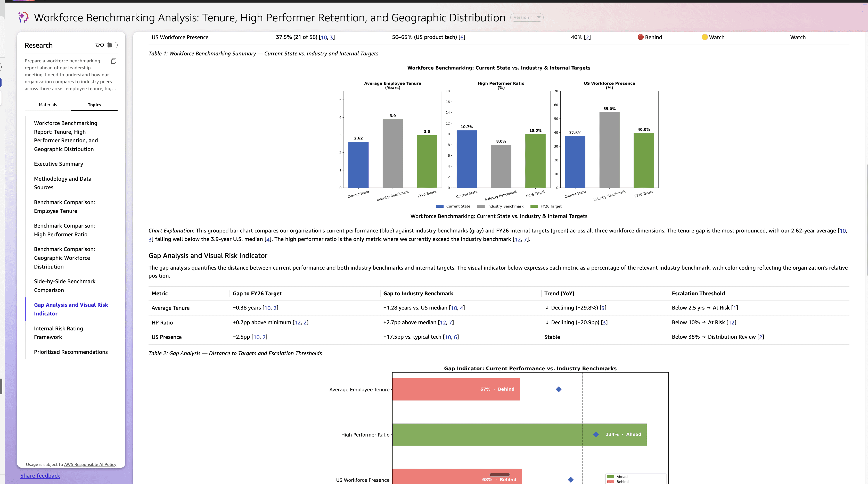
Task: Jump to the Executive Summary topic
Action: coord(58,164)
